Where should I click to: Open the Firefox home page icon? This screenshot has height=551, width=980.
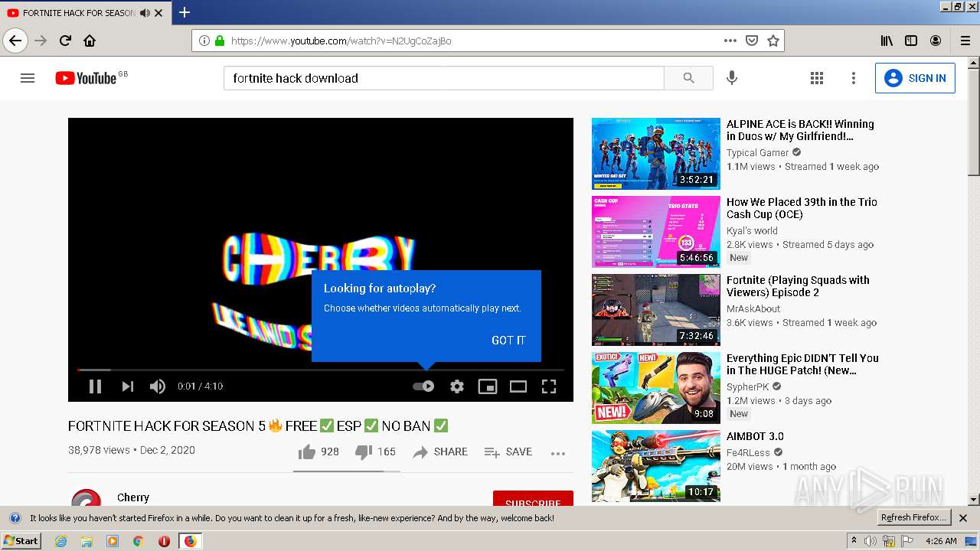(x=90, y=41)
